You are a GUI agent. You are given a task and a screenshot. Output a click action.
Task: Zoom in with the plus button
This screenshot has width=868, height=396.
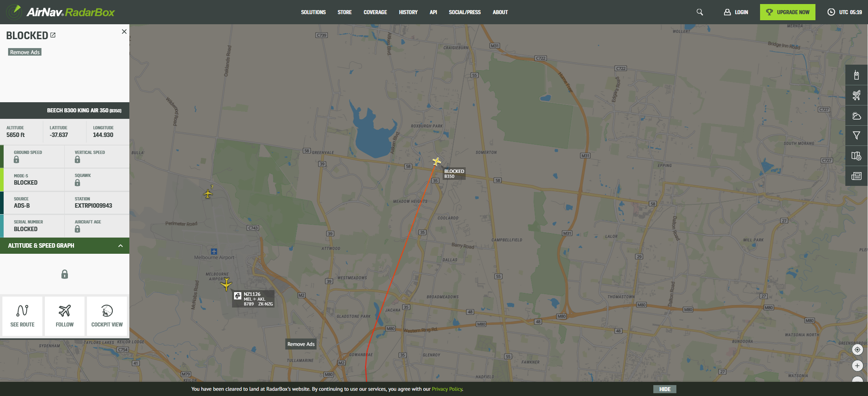pyautogui.click(x=857, y=366)
